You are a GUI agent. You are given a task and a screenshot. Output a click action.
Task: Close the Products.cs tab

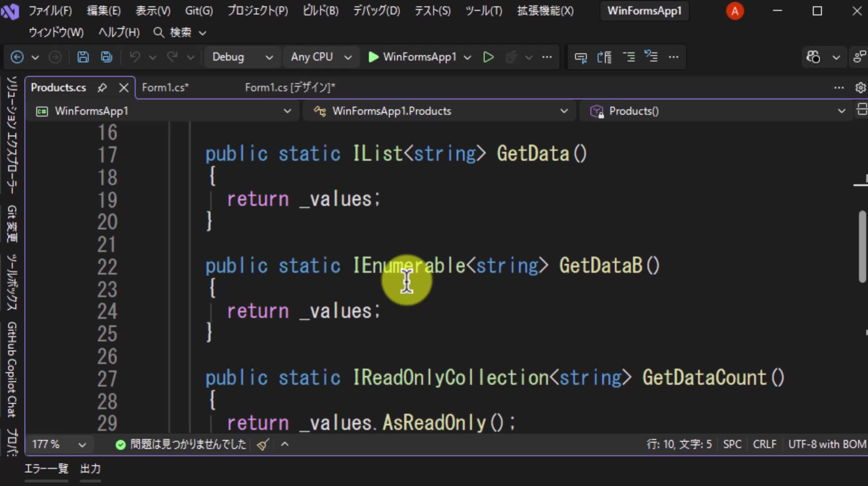pyautogui.click(x=124, y=88)
